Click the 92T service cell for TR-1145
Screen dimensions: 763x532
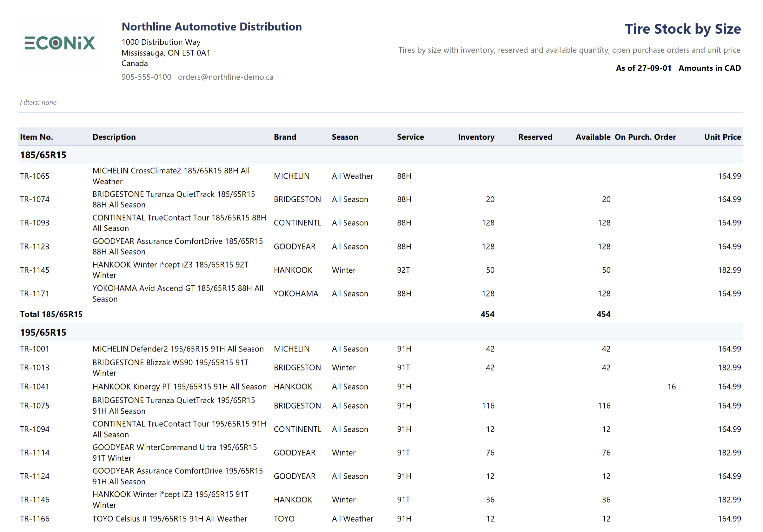[403, 270]
